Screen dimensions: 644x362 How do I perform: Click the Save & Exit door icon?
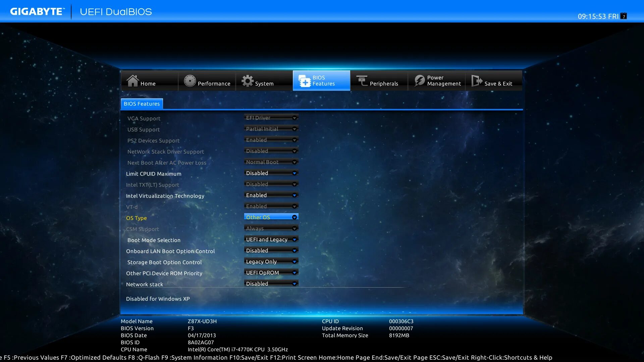point(476,81)
